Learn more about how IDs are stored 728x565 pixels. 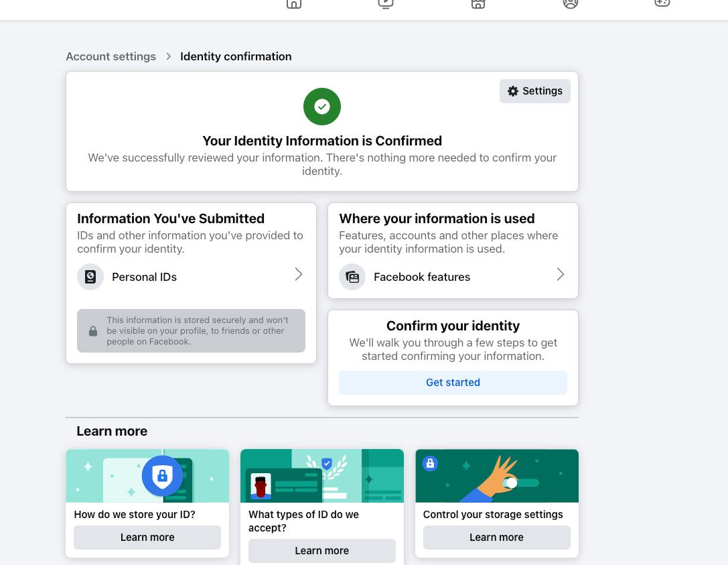pyautogui.click(x=147, y=538)
